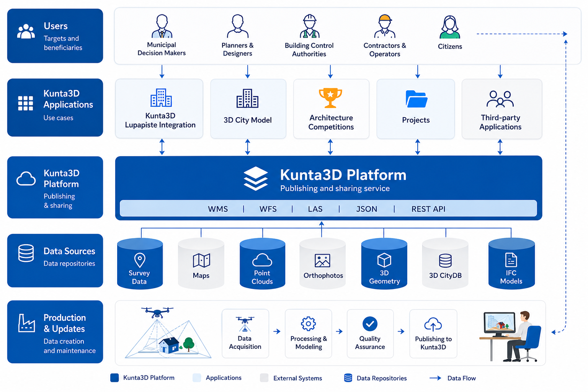Viewport: 588px width, 392px height.
Task: Select the Building Control Authorities avatar
Action: 309,26
